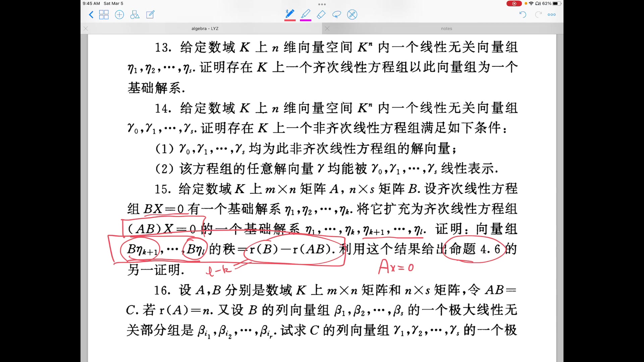Tap the edit note icon
The height and width of the screenshot is (362, 644).
point(150,14)
